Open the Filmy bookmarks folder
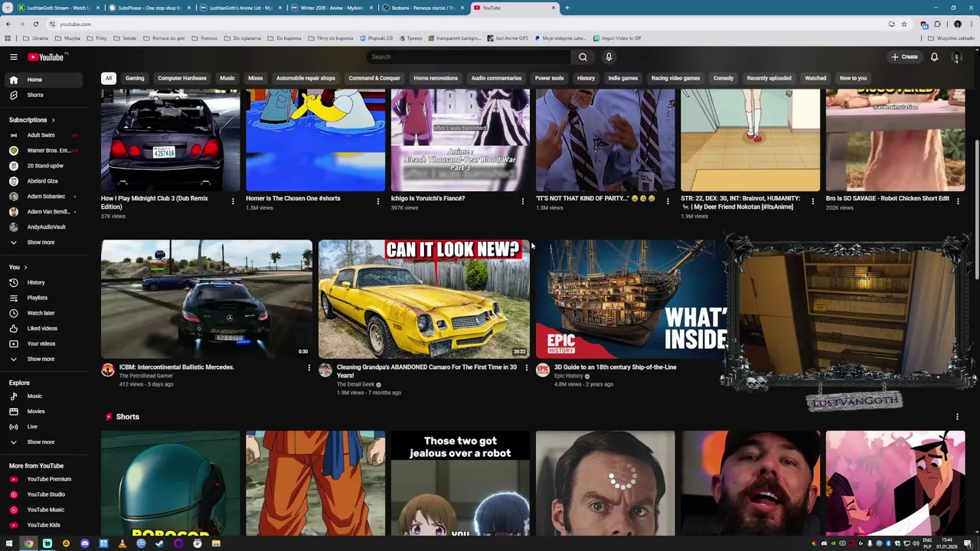The width and height of the screenshot is (980, 551). [98, 38]
